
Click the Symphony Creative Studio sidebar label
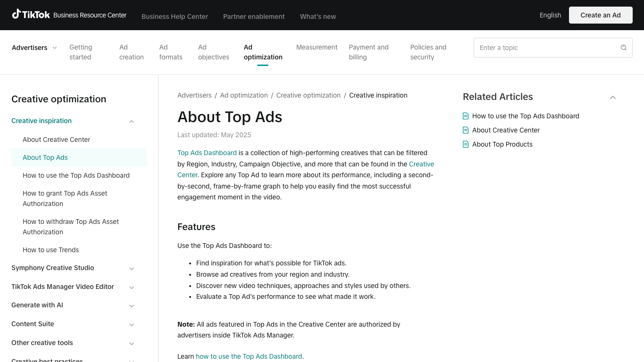click(x=53, y=268)
